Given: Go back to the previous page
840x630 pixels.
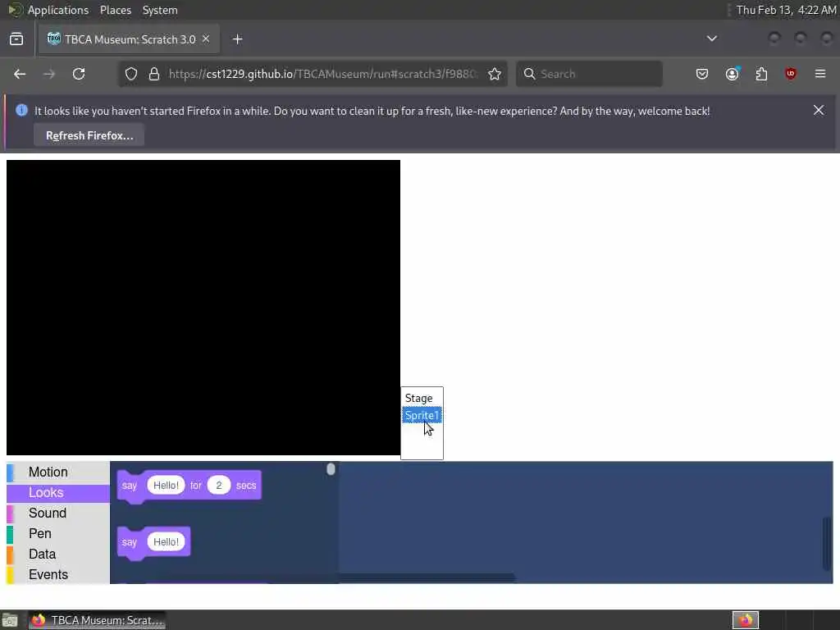Looking at the screenshot, I should [20, 74].
